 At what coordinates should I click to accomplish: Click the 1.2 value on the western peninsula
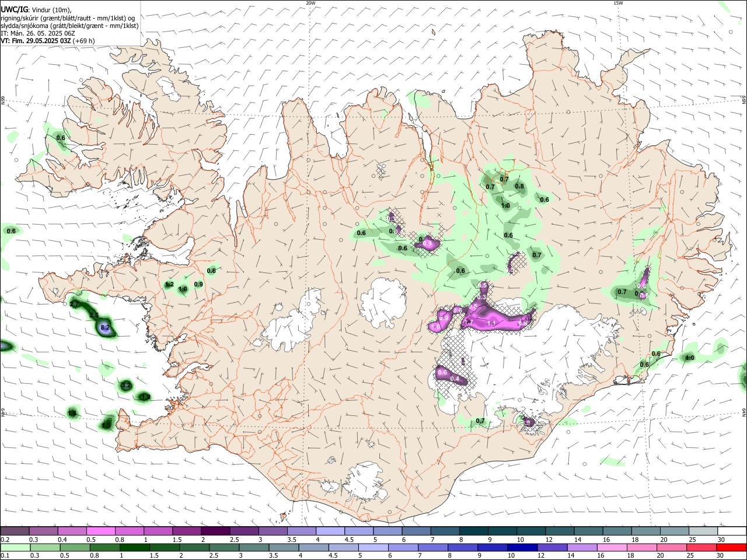point(169,284)
